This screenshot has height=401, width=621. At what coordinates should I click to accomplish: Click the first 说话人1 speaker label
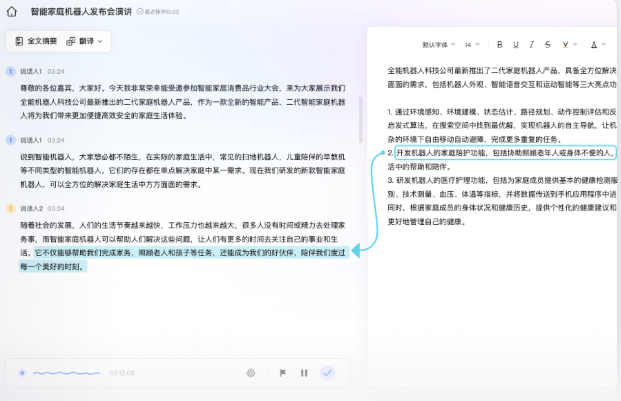[x=31, y=72]
